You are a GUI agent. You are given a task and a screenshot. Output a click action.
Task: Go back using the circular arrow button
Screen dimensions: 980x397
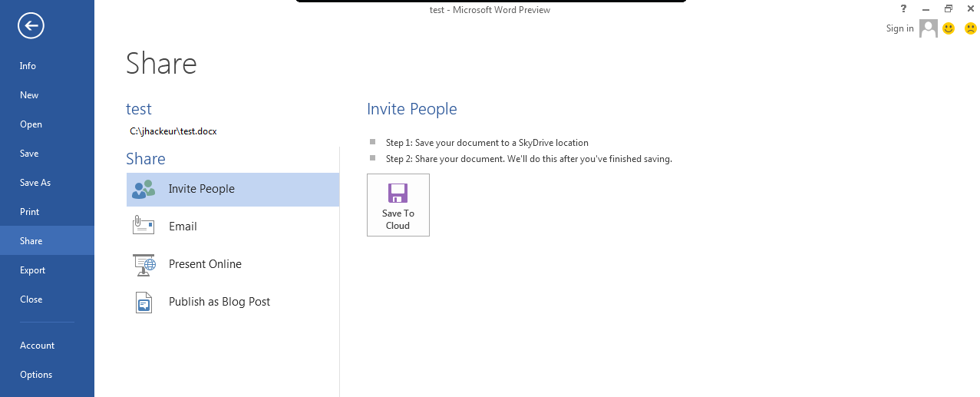(x=31, y=27)
